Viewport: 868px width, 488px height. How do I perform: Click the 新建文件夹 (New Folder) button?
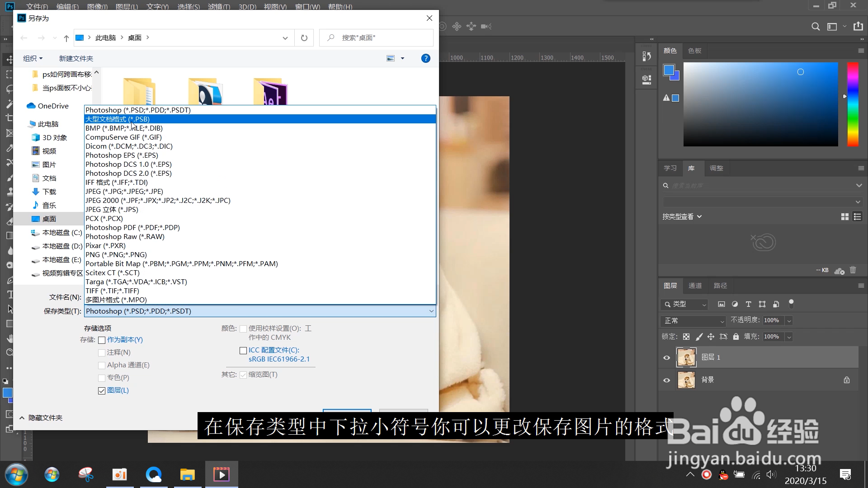click(x=76, y=58)
